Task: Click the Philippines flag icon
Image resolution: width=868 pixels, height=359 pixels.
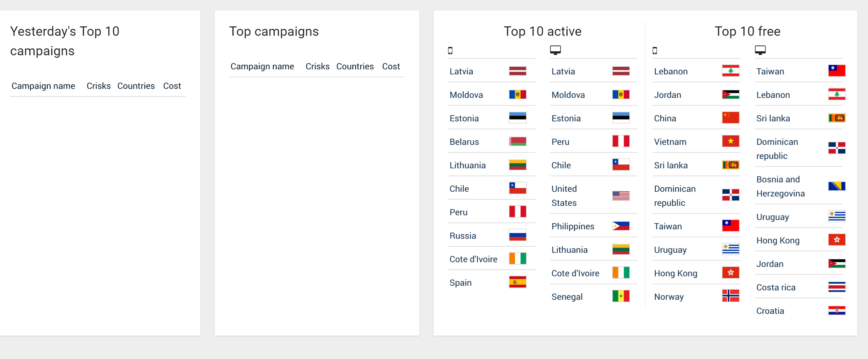Action: tap(621, 226)
